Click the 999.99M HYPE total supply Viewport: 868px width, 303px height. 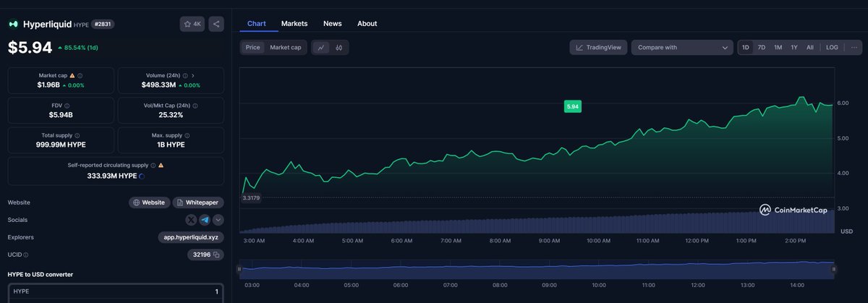[x=61, y=145]
